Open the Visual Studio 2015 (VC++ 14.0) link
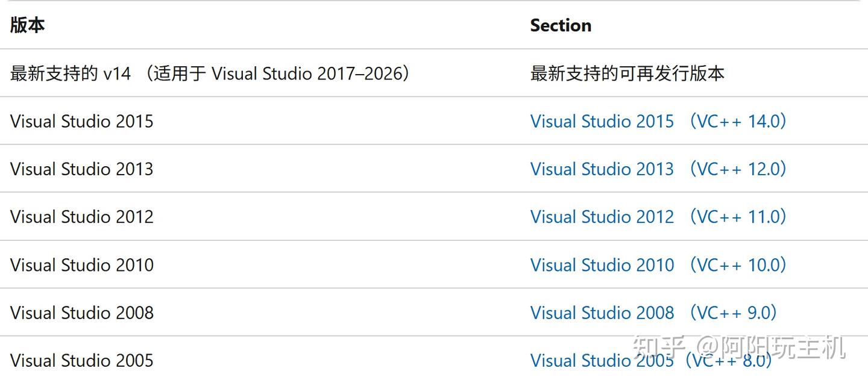The image size is (868, 383). 659,121
